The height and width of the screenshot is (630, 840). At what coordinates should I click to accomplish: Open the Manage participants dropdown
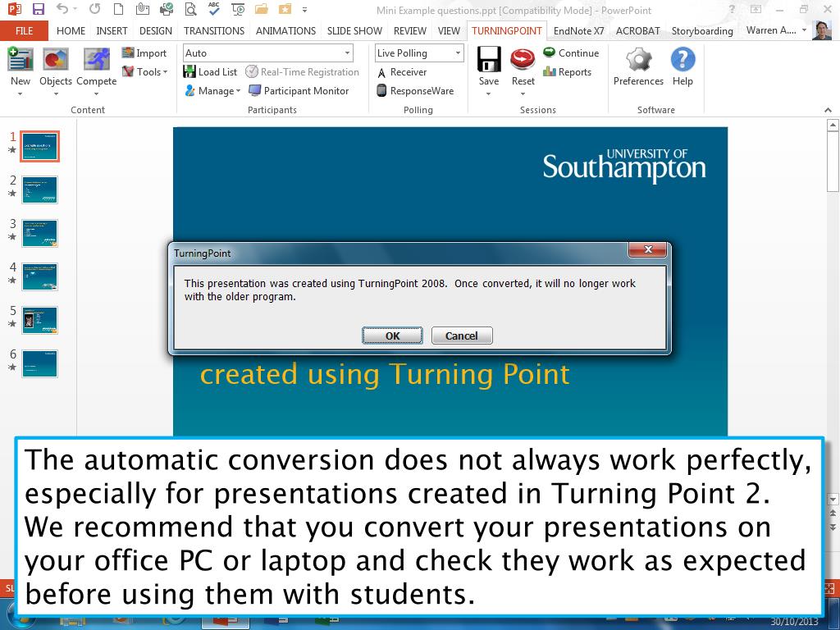tap(212, 90)
